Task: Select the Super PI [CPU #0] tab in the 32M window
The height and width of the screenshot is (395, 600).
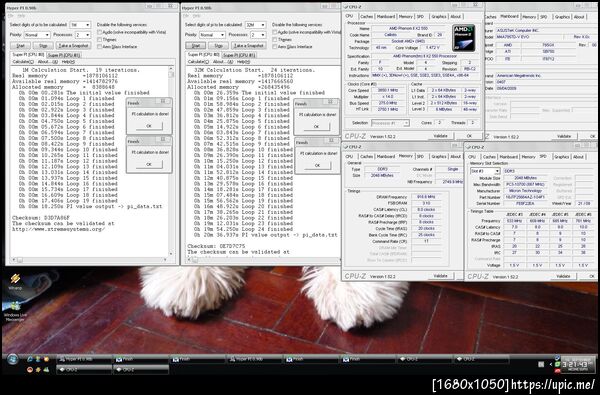Action: [x=204, y=55]
